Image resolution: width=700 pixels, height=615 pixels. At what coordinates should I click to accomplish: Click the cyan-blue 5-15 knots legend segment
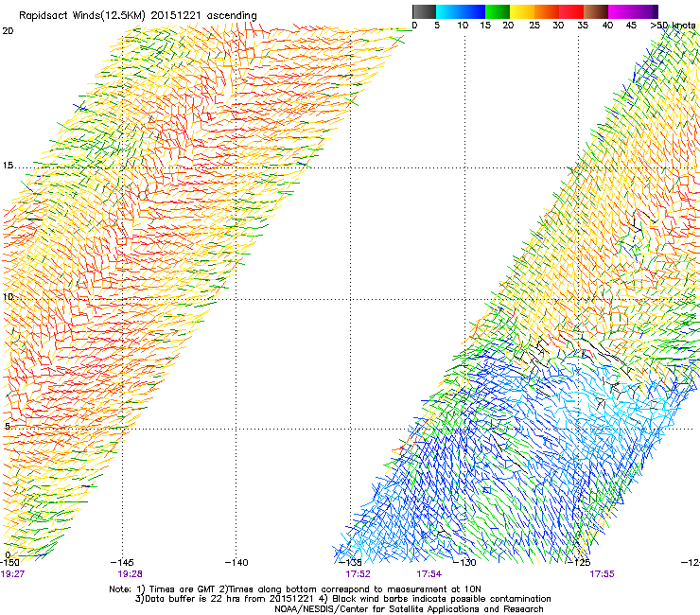[461, 11]
